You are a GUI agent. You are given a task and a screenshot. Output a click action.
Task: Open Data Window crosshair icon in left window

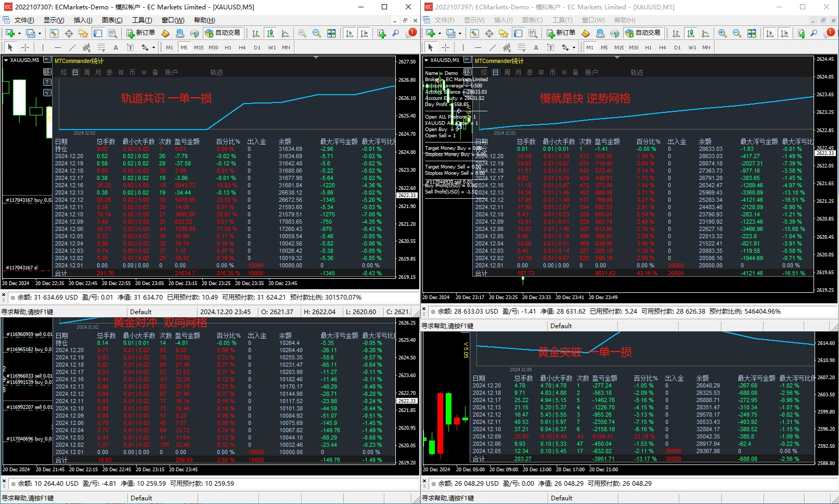pyautogui.click(x=69, y=33)
